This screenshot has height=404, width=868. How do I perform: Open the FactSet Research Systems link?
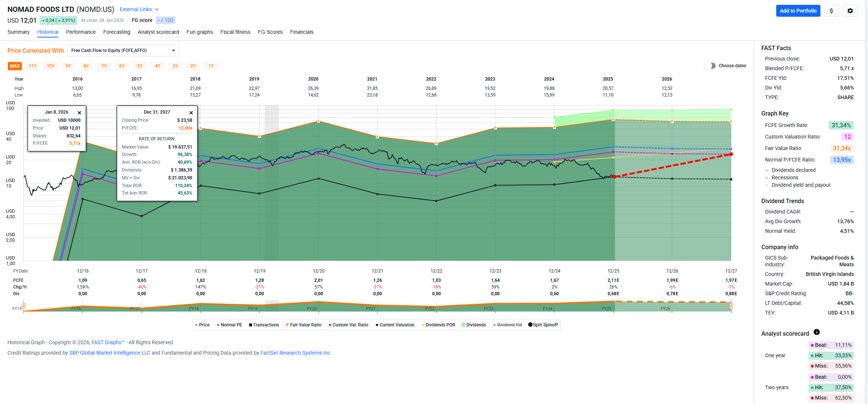coord(295,353)
